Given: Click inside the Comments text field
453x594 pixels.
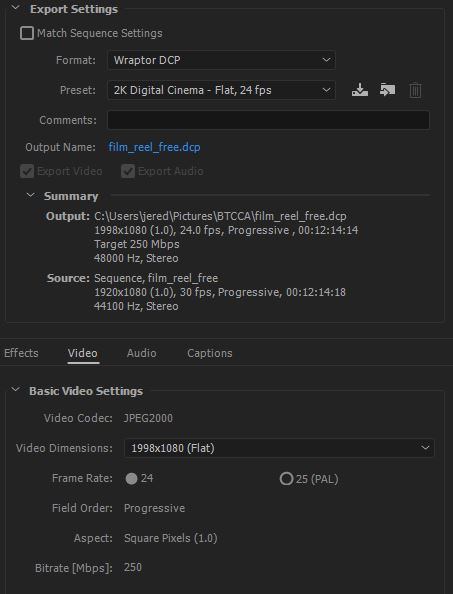Looking at the screenshot, I should click(x=269, y=120).
